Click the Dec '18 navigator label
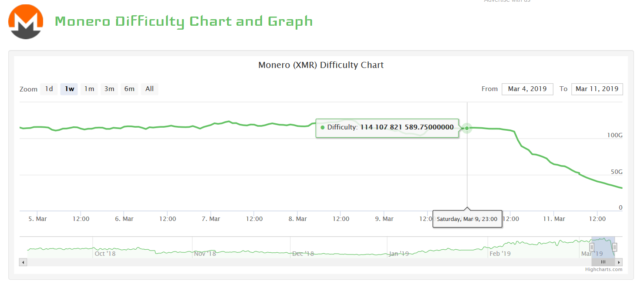The image size is (644, 285). (x=303, y=253)
